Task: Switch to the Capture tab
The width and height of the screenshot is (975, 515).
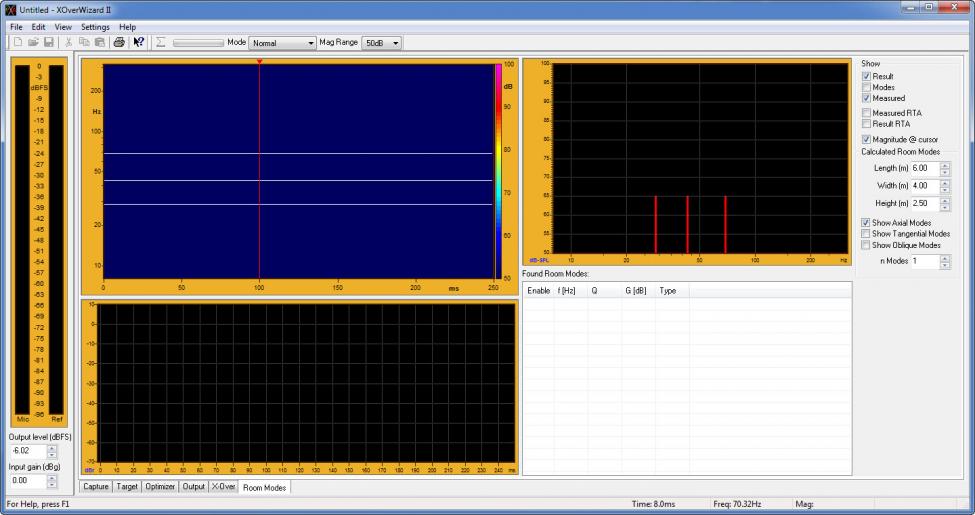Action: pyautogui.click(x=97, y=487)
